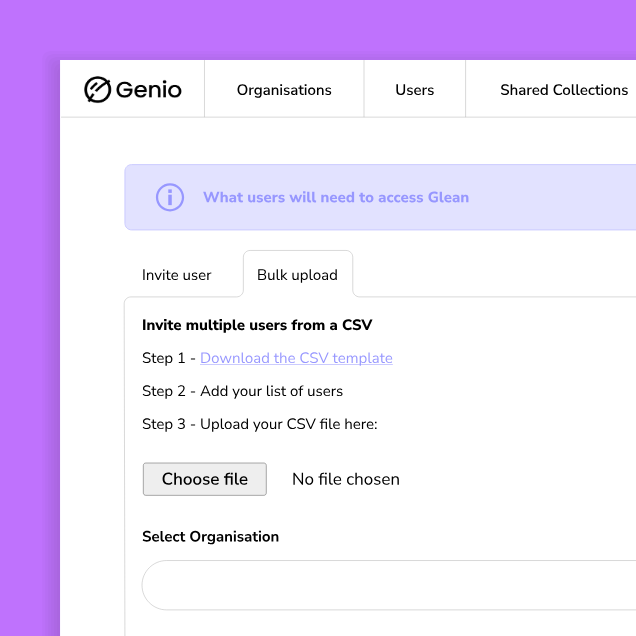Click the purple background outside the app window

tap(28, 300)
